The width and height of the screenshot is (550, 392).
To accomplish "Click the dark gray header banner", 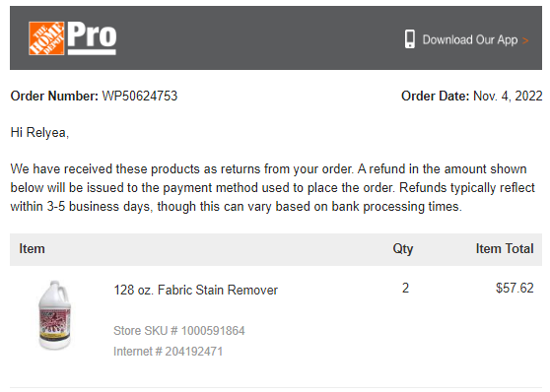I will click(276, 37).
